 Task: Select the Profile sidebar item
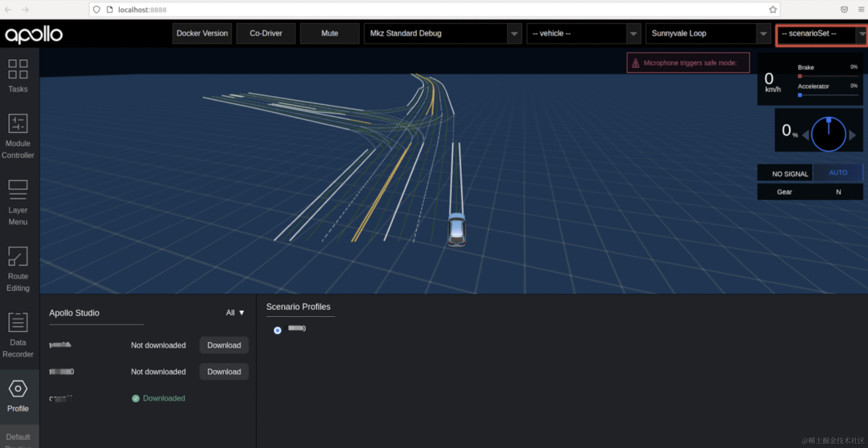click(18, 396)
